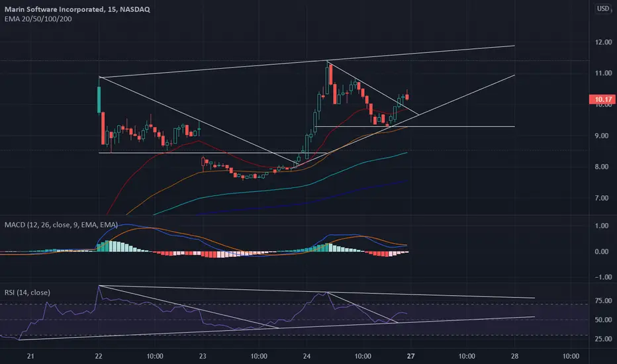Click the 9.00 price axis label
Image resolution: width=617 pixels, height=364 pixels.
pos(602,136)
